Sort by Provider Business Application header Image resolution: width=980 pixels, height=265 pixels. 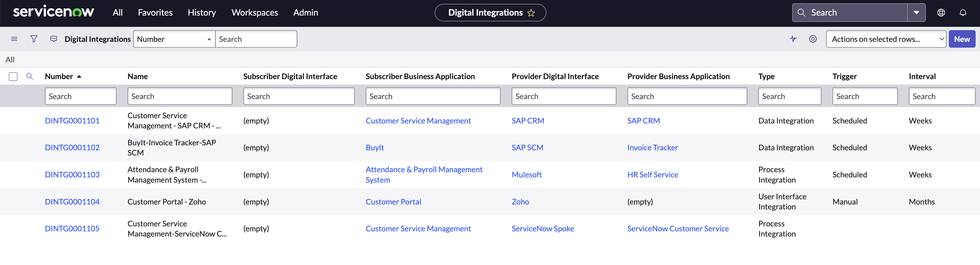tap(678, 76)
